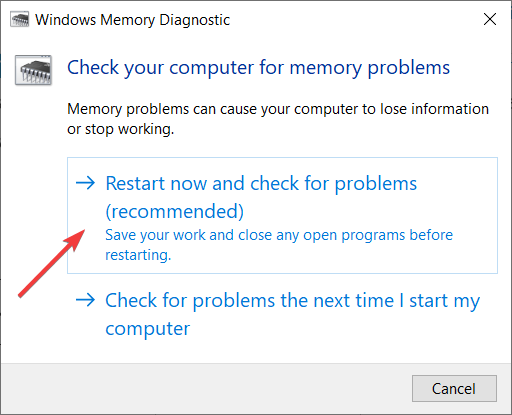The height and width of the screenshot is (415, 512).
Task: Click the "(recommended)" text in first option
Action: [x=175, y=212]
